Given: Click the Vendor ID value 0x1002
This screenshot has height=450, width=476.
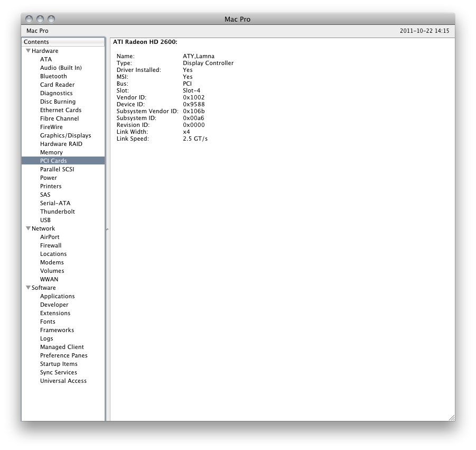Looking at the screenshot, I should (194, 97).
